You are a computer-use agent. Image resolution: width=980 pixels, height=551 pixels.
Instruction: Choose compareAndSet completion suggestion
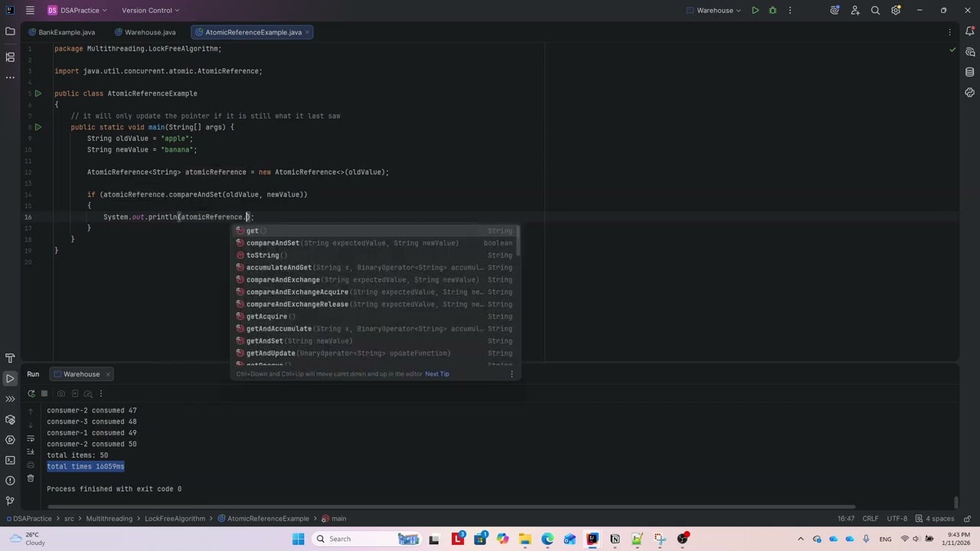pyautogui.click(x=375, y=243)
